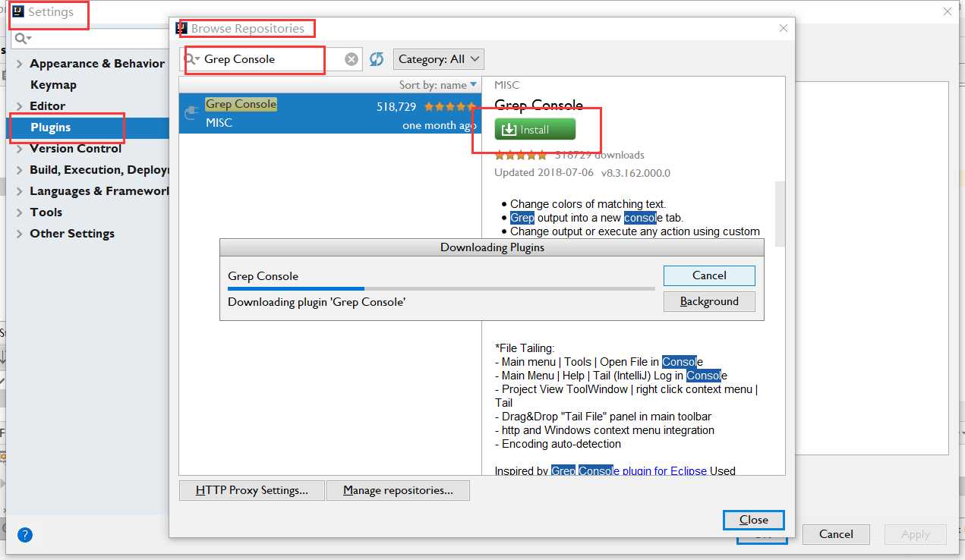Select Keymap in the settings tree
The width and height of the screenshot is (965, 560).
coord(53,85)
